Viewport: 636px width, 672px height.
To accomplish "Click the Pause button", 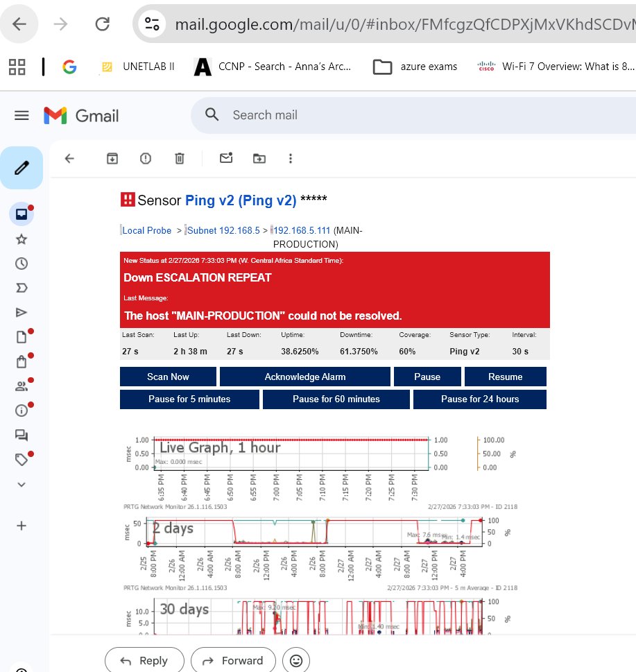I will coord(427,377).
